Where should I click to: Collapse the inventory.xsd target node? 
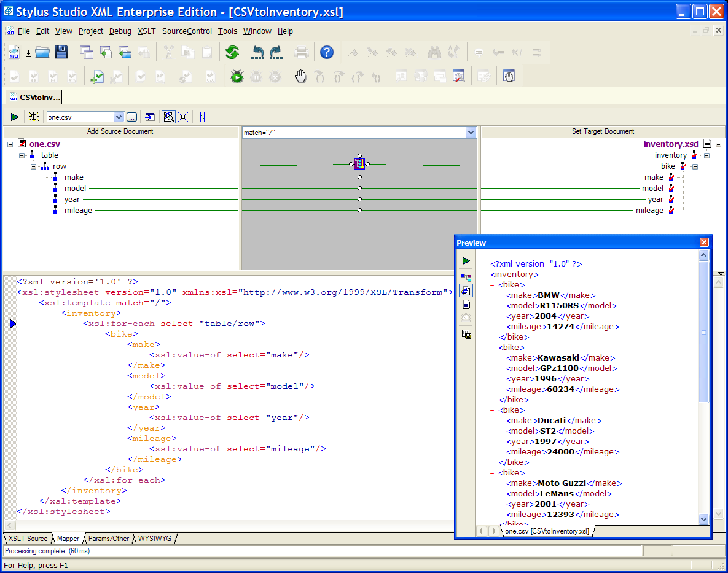tap(718, 144)
